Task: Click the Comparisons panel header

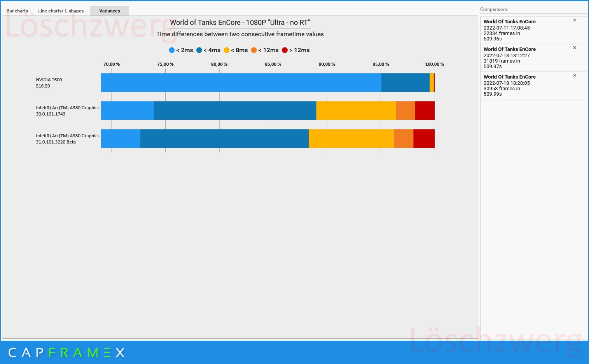Action: (494, 9)
